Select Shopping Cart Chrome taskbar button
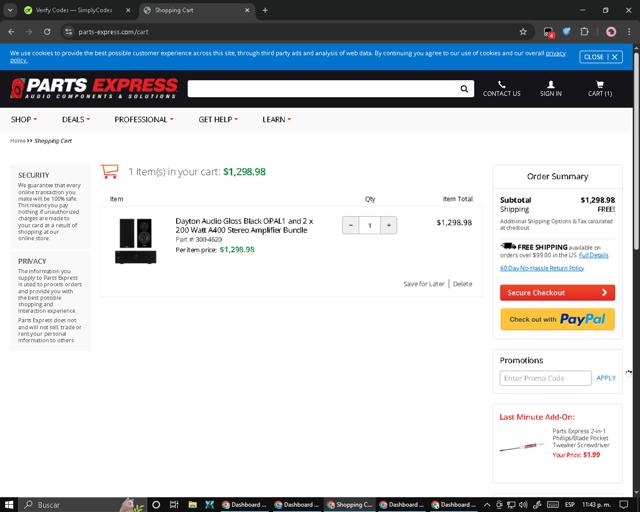 pyautogui.click(x=349, y=505)
